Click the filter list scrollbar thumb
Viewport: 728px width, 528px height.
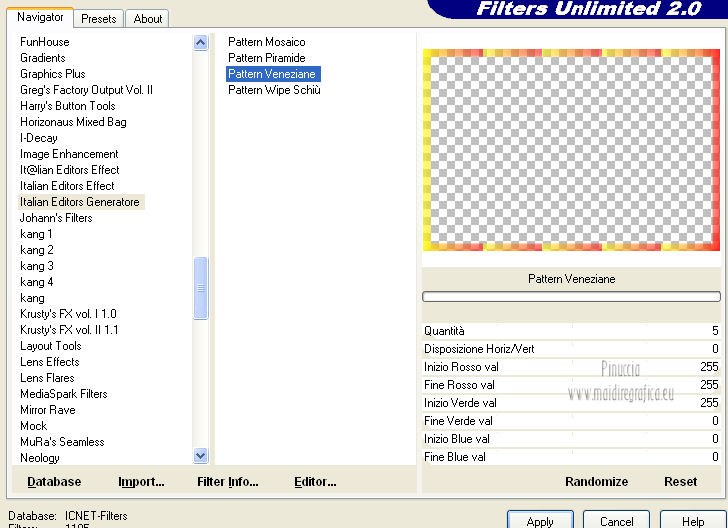(201, 288)
